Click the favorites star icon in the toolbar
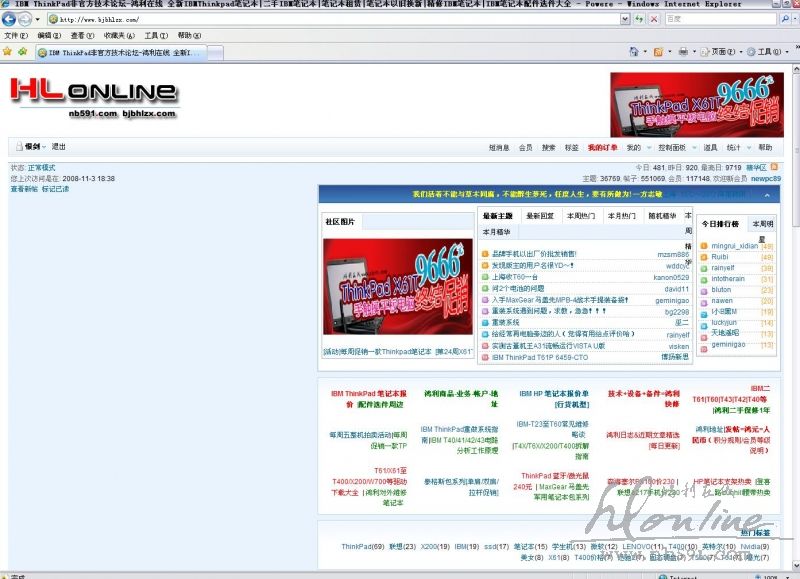 (x=8, y=51)
